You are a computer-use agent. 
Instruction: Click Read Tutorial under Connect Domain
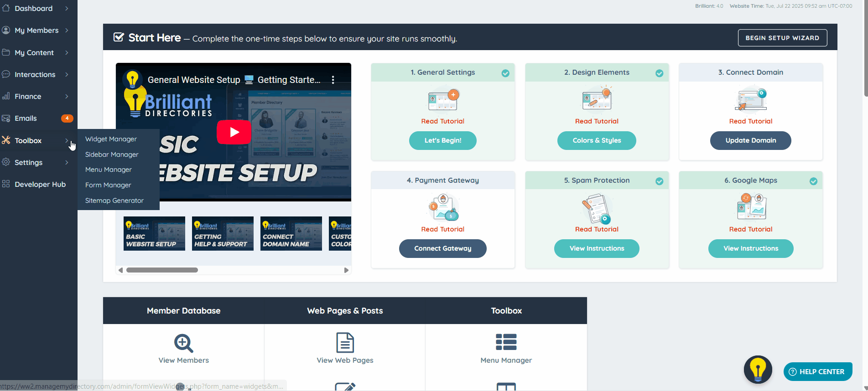(x=751, y=121)
